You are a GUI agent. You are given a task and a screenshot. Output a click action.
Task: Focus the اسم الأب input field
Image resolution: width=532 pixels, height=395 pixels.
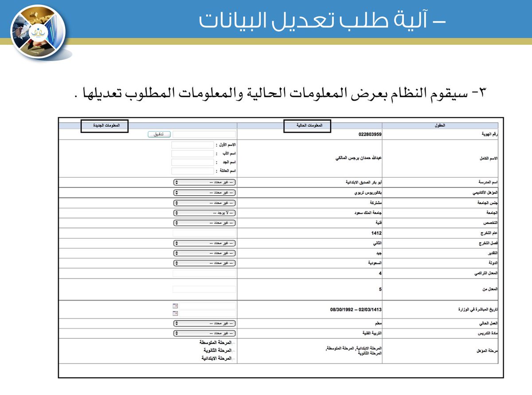tap(192, 153)
